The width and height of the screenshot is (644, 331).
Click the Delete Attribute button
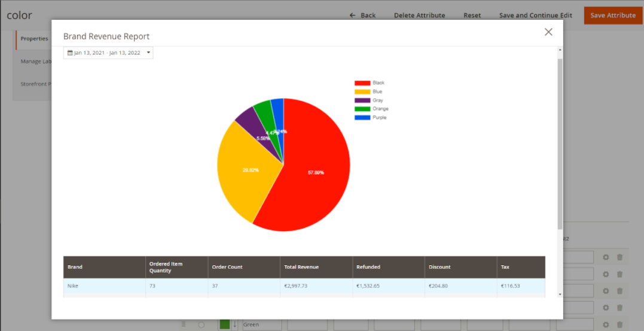(419, 16)
